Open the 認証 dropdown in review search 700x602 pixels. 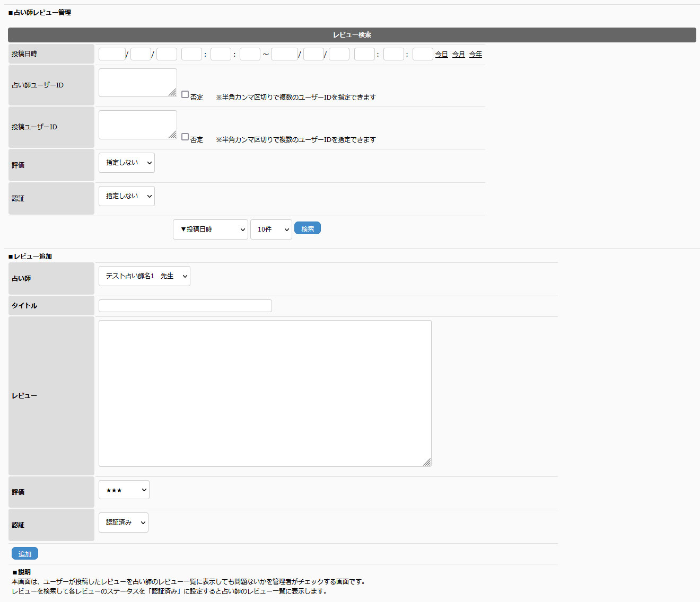(x=126, y=196)
